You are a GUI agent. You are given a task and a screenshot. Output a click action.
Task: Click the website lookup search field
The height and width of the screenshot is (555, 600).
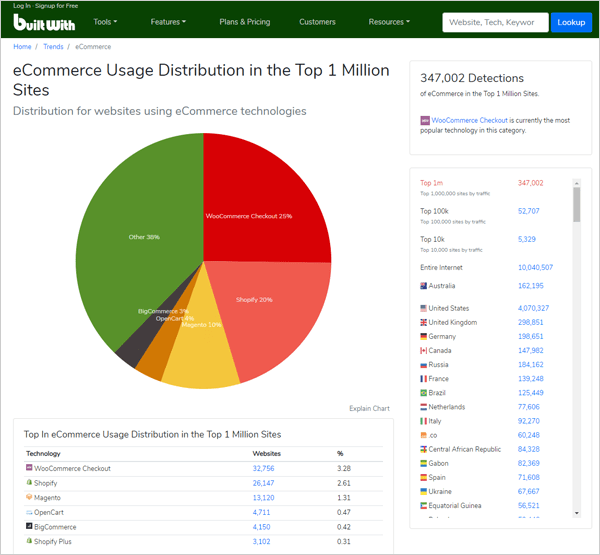[495, 22]
